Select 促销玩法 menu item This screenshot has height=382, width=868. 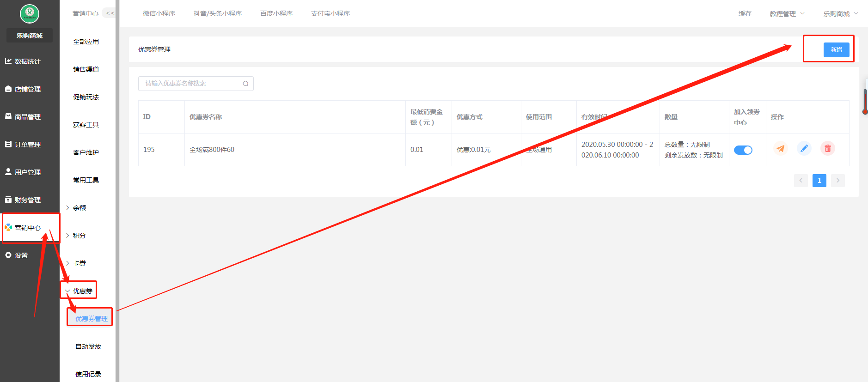pos(86,97)
